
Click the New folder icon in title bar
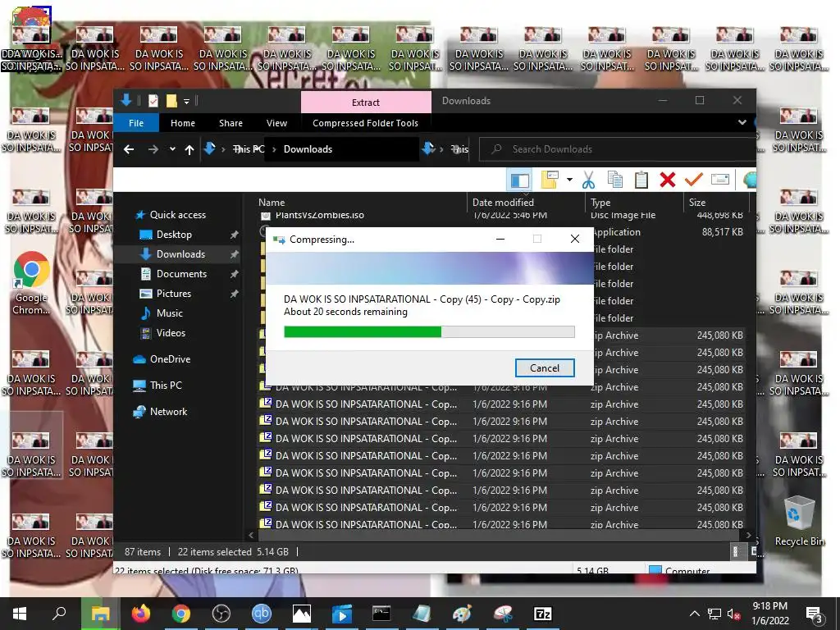point(171,101)
